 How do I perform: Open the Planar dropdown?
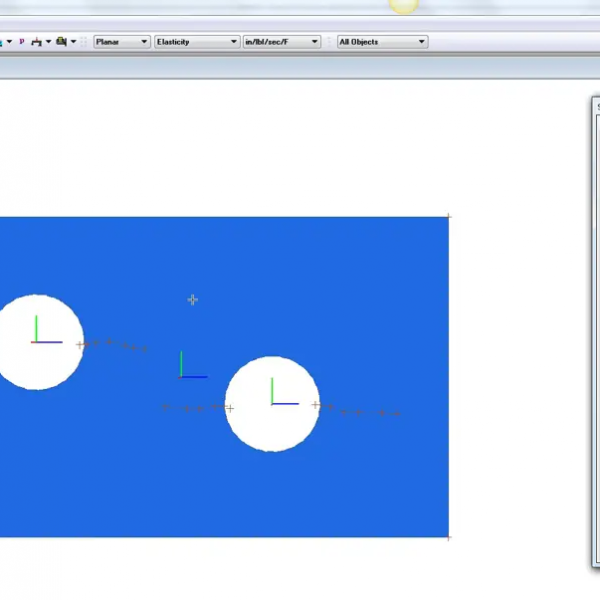point(122,42)
